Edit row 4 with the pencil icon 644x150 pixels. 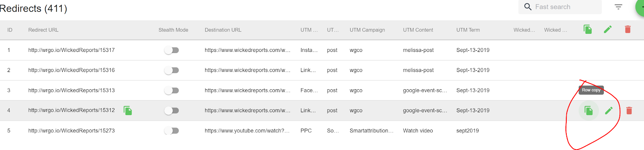point(609,110)
